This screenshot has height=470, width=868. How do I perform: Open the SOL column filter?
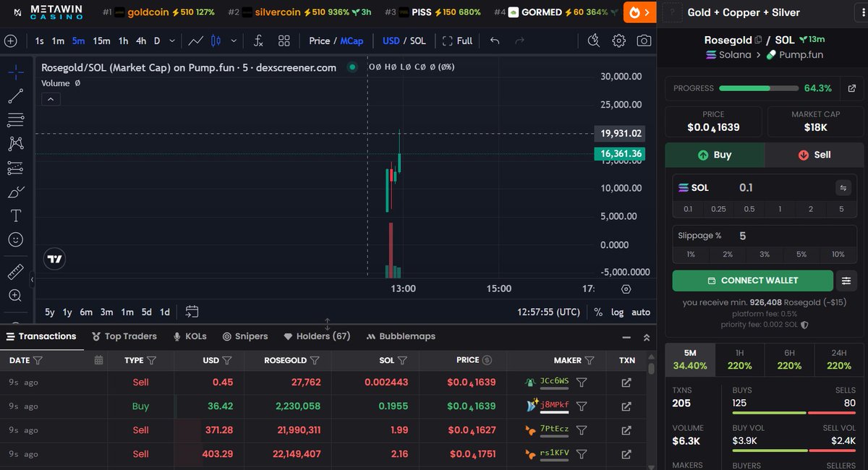[402, 360]
